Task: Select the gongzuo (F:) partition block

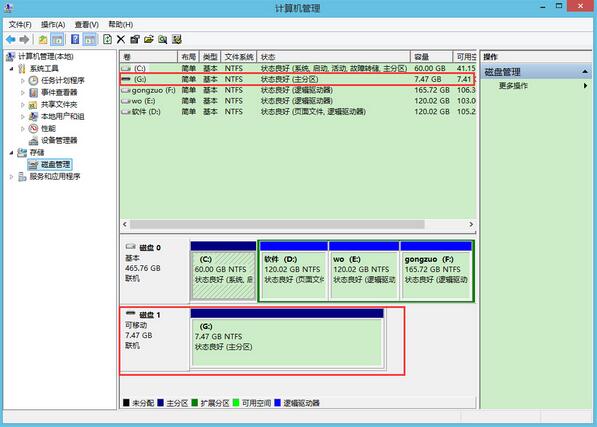Action: pyautogui.click(x=436, y=270)
